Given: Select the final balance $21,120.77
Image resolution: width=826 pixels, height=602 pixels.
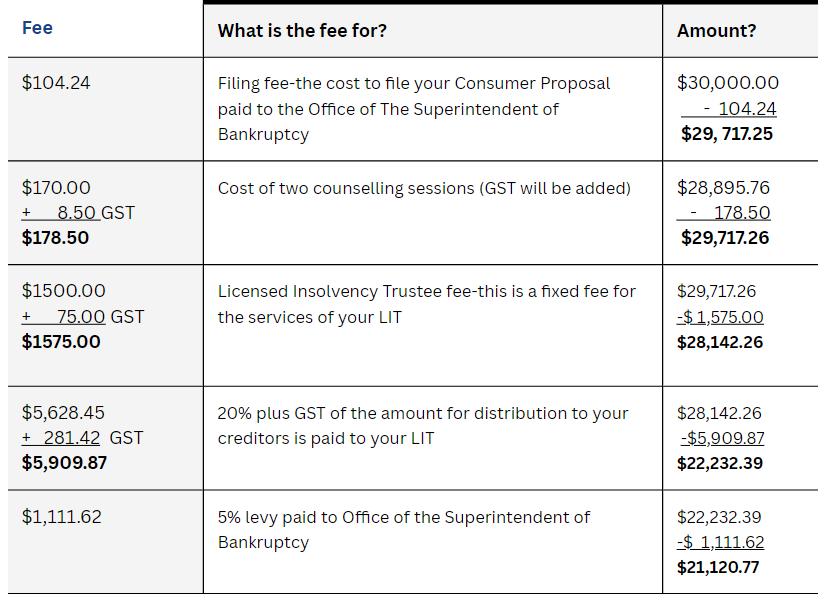Looking at the screenshot, I should [718, 567].
